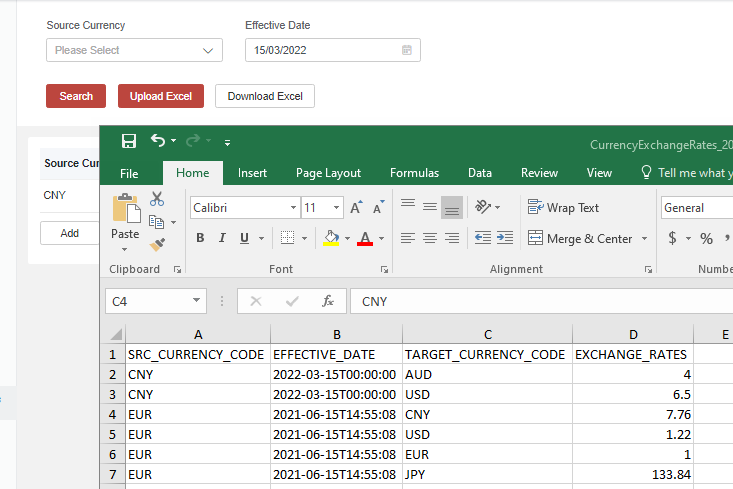Center text horizontally
The height and width of the screenshot is (489, 733).
[430, 238]
